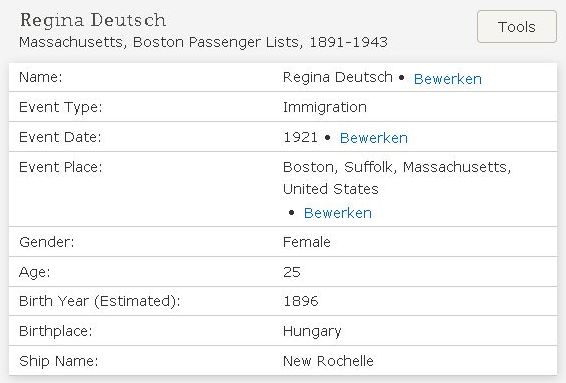Select the Event Date: label

[x=60, y=137]
